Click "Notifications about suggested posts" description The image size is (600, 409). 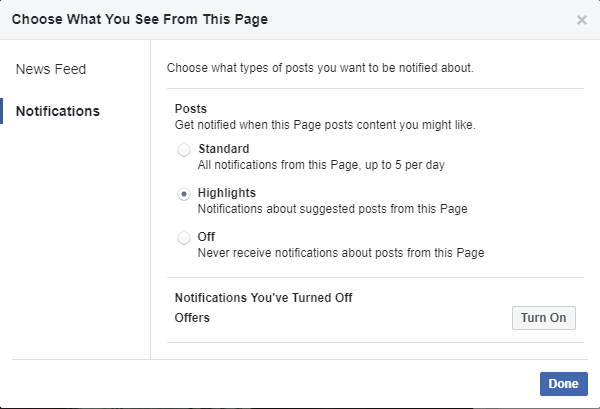click(x=333, y=209)
